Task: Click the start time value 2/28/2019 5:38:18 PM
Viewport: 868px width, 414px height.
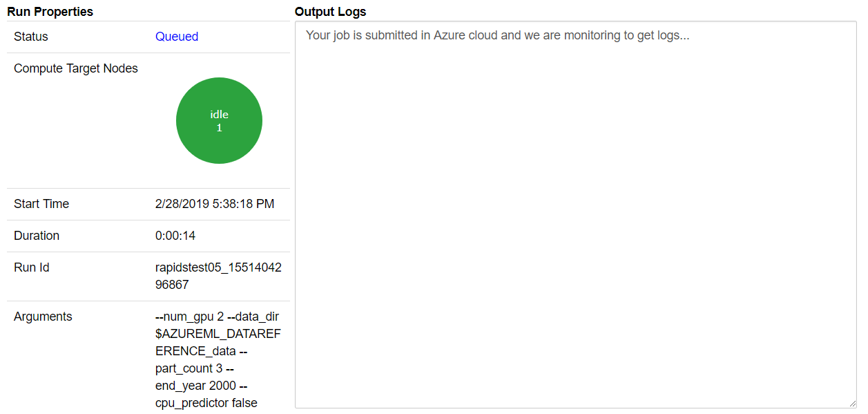Action: click(x=215, y=204)
